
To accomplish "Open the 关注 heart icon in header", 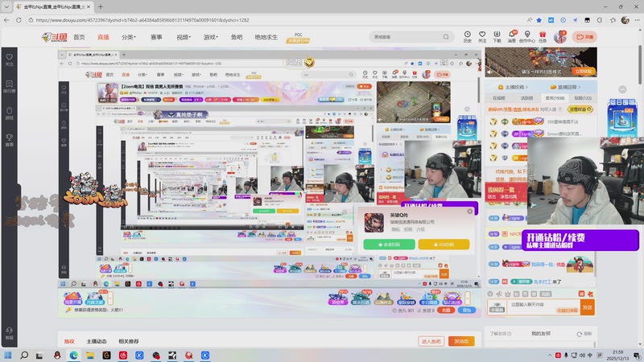I will click(x=482, y=36).
